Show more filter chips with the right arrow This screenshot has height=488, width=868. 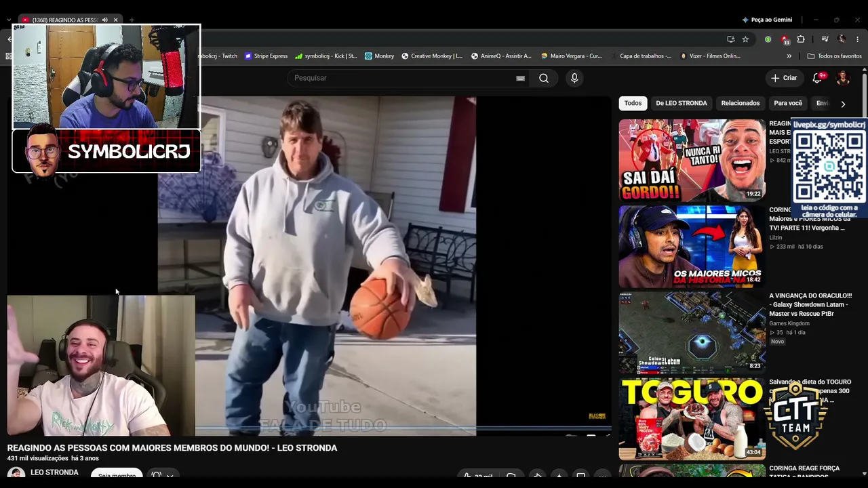[843, 104]
